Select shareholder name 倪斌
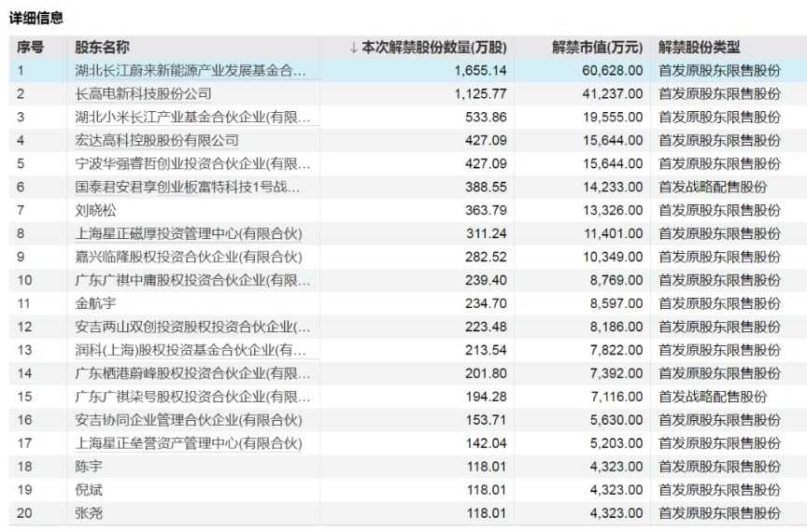Screen dimensions: 807x532 pos(89,490)
